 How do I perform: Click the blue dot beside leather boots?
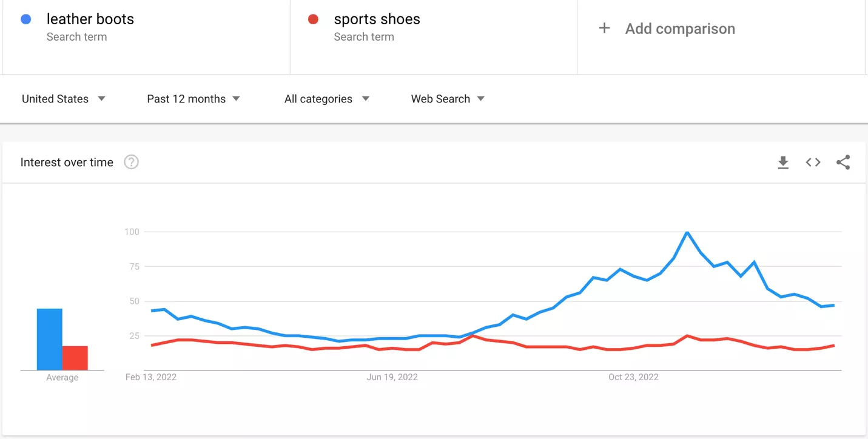click(x=26, y=19)
